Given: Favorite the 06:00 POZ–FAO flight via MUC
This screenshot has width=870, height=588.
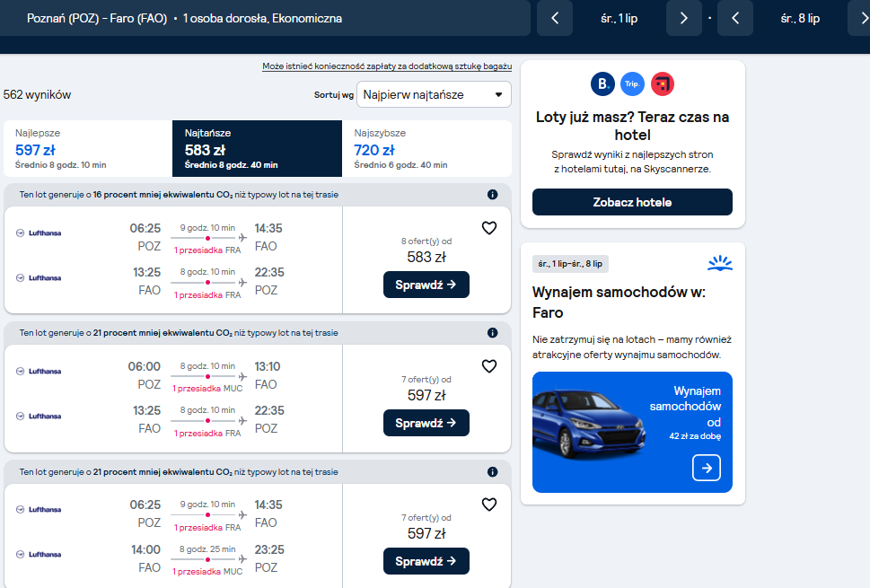Looking at the screenshot, I should point(488,366).
